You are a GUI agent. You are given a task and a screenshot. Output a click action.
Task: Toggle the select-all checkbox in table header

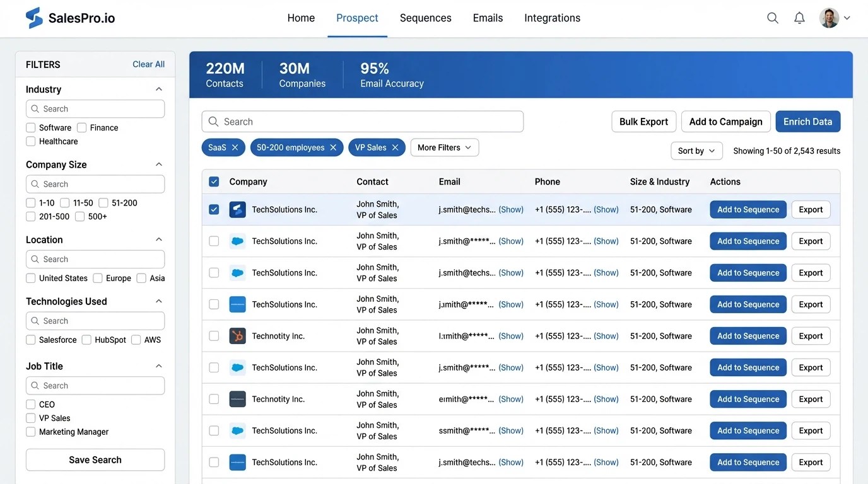click(x=214, y=181)
